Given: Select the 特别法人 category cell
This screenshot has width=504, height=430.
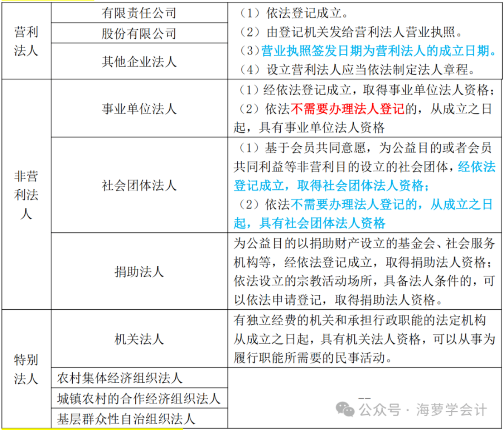Looking at the screenshot, I should click(26, 369).
